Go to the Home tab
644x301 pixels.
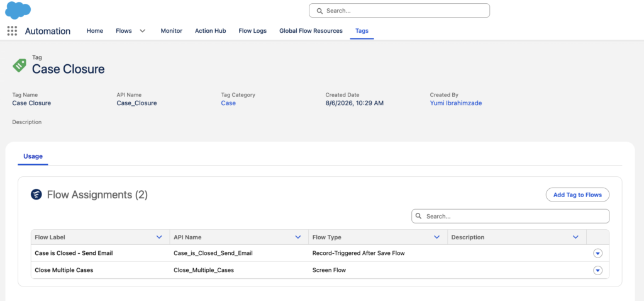(x=95, y=31)
